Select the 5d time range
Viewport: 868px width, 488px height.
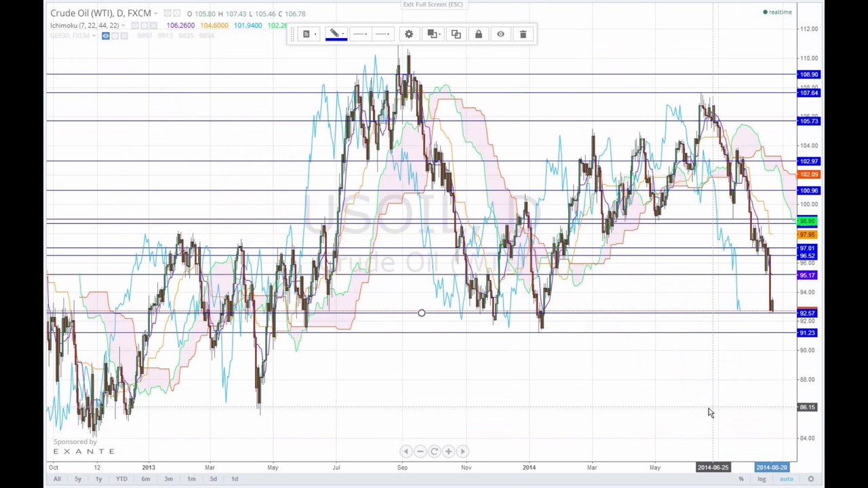coord(214,479)
